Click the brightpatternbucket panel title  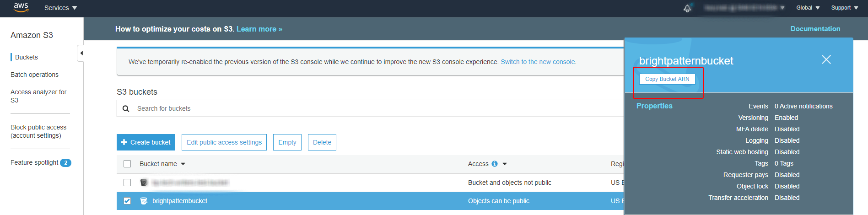coord(686,61)
